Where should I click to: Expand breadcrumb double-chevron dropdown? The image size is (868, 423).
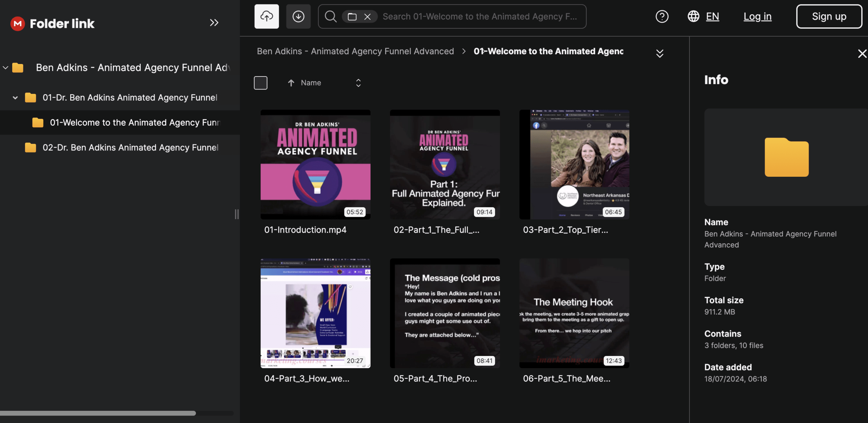(659, 54)
